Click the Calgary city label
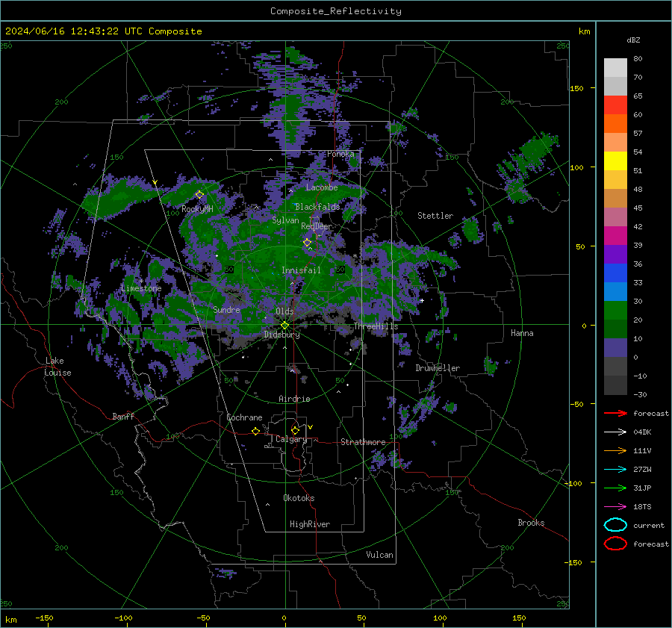Viewport: 672px width, 628px height. pos(291,439)
